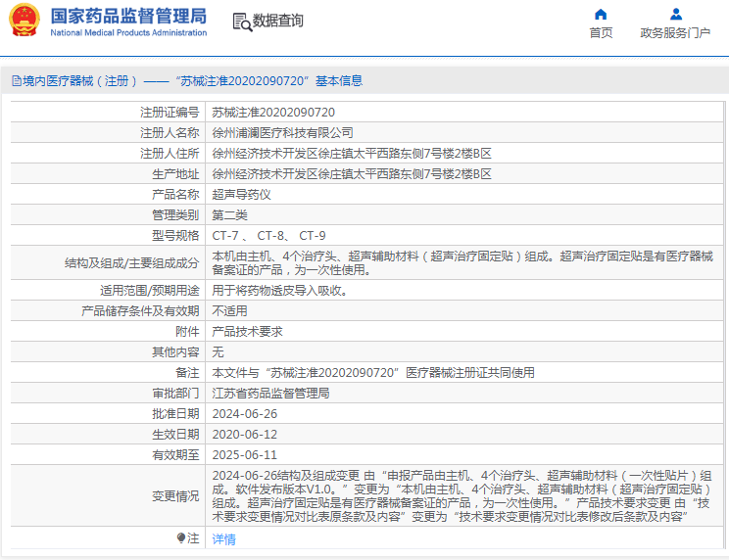The width and height of the screenshot is (729, 560).
Task: Select effective date 2020-06-12
Action: click(245, 434)
